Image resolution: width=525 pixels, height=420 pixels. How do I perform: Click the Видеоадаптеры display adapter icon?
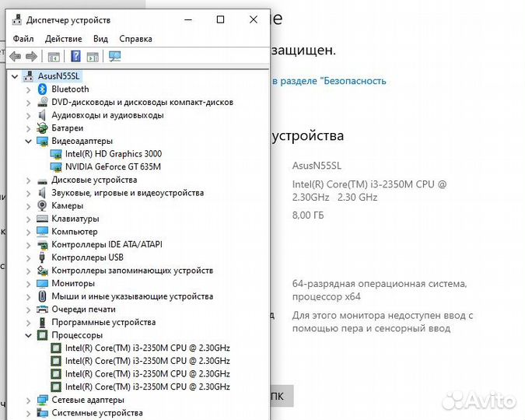coord(42,141)
